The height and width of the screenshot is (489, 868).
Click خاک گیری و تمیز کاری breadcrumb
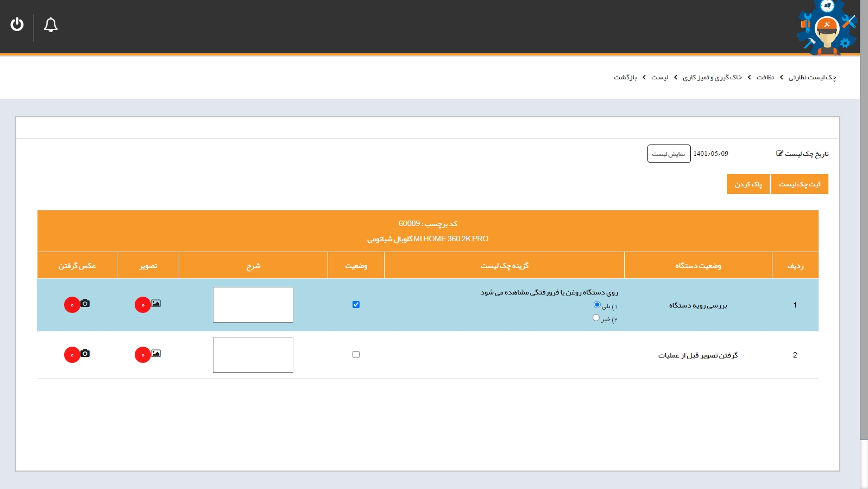712,78
